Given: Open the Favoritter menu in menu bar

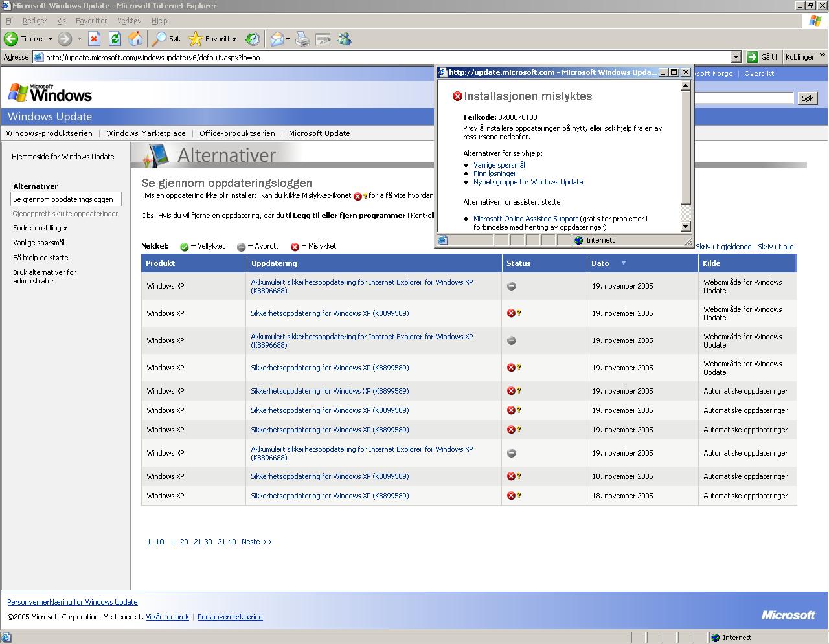Looking at the screenshot, I should point(91,21).
